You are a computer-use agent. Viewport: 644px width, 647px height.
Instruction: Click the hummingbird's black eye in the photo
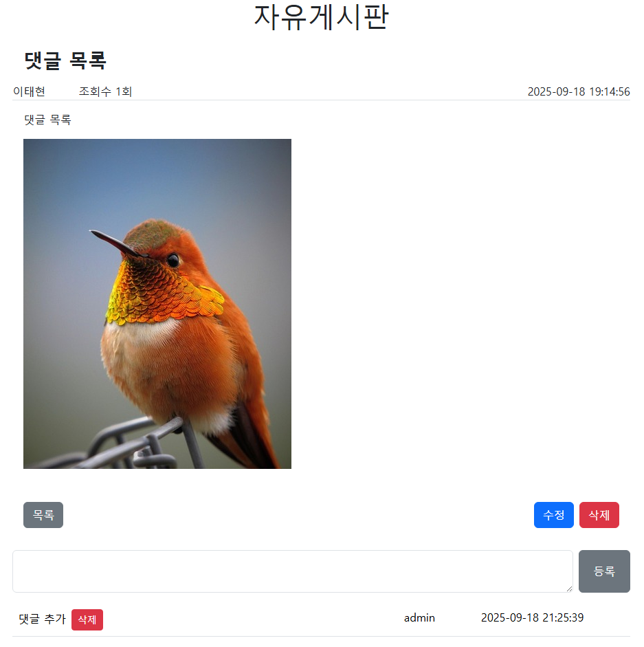pyautogui.click(x=173, y=261)
